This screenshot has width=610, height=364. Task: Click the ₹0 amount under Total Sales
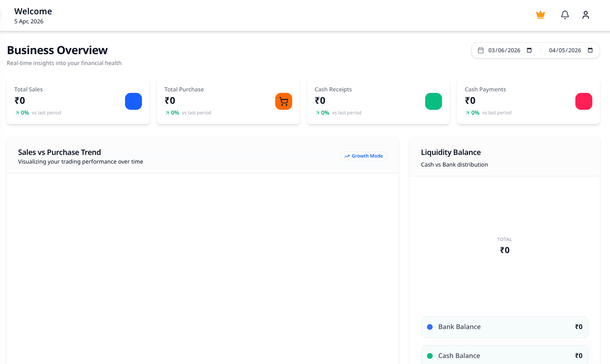pos(20,100)
